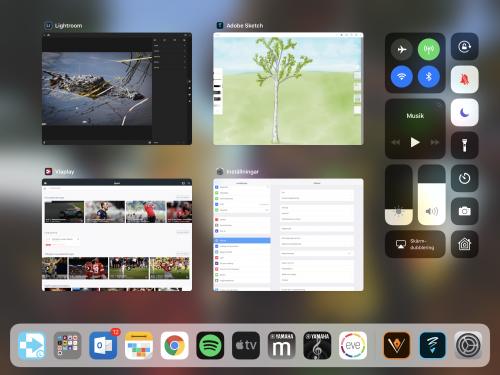
Task: Skip to previous track in Musik
Action: [395, 142]
